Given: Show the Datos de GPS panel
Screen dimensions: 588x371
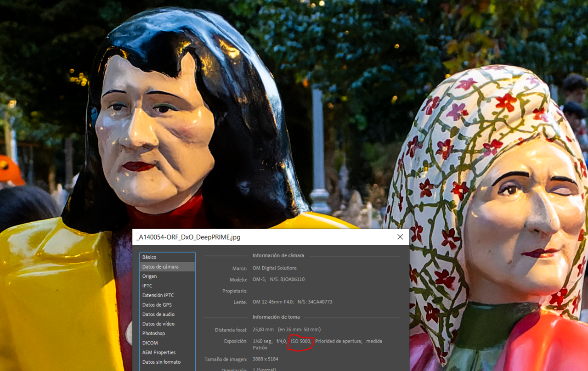Looking at the screenshot, I should tap(157, 305).
